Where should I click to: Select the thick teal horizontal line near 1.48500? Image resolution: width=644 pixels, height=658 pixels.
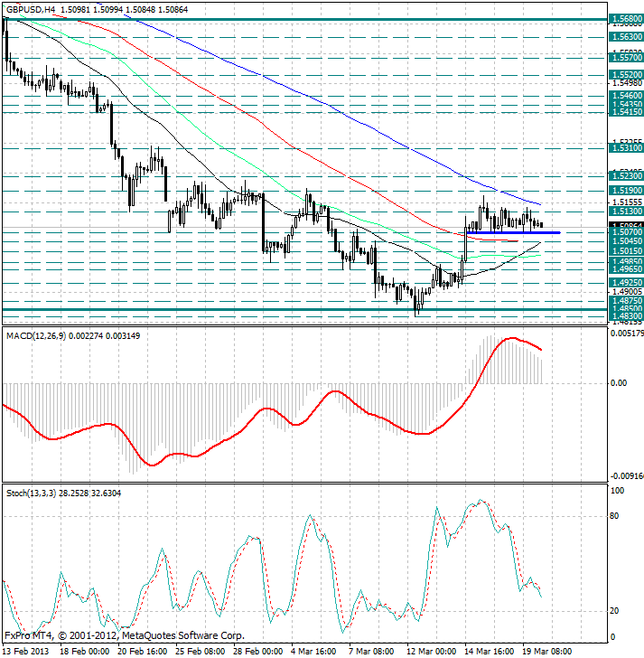coord(304,310)
